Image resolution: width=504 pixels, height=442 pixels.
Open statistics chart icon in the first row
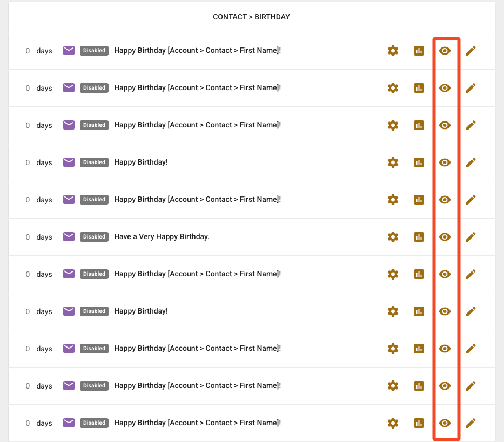pyautogui.click(x=419, y=51)
